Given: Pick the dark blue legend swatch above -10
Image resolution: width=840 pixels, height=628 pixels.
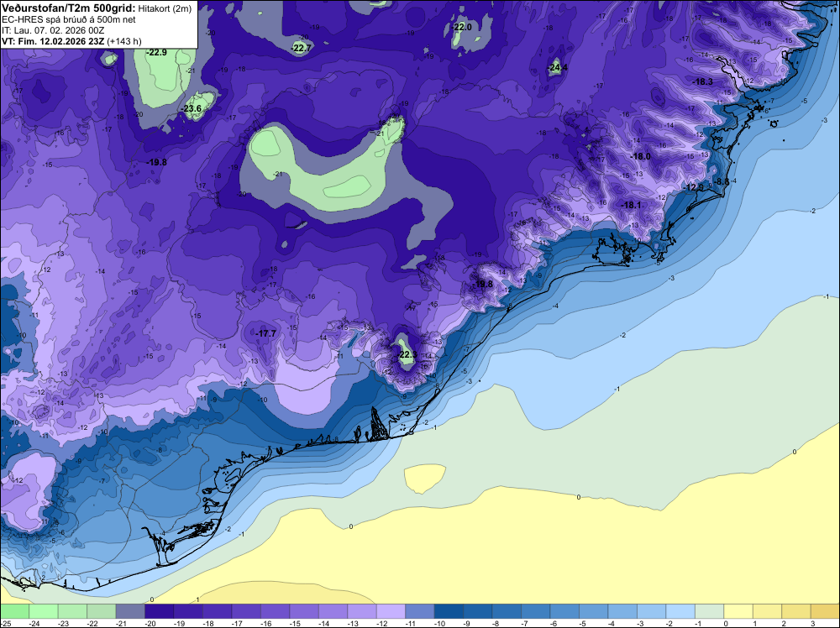Looking at the screenshot, I should (x=449, y=611).
